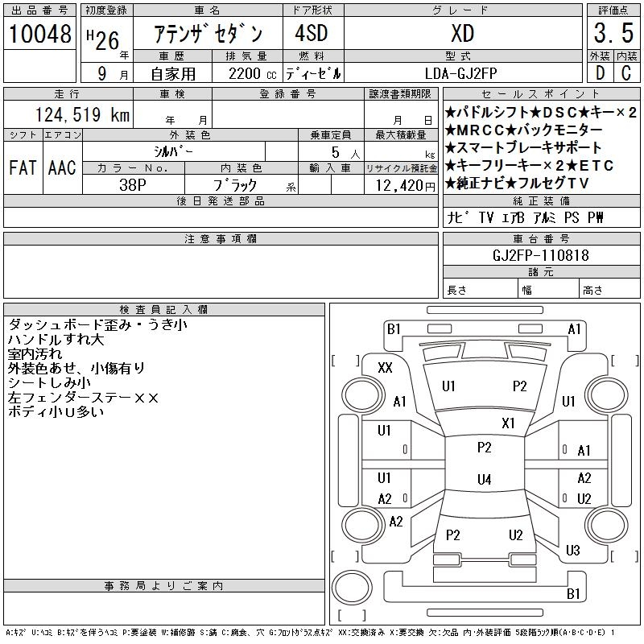Select the line ★スマートブレーキサポート

click(523, 147)
